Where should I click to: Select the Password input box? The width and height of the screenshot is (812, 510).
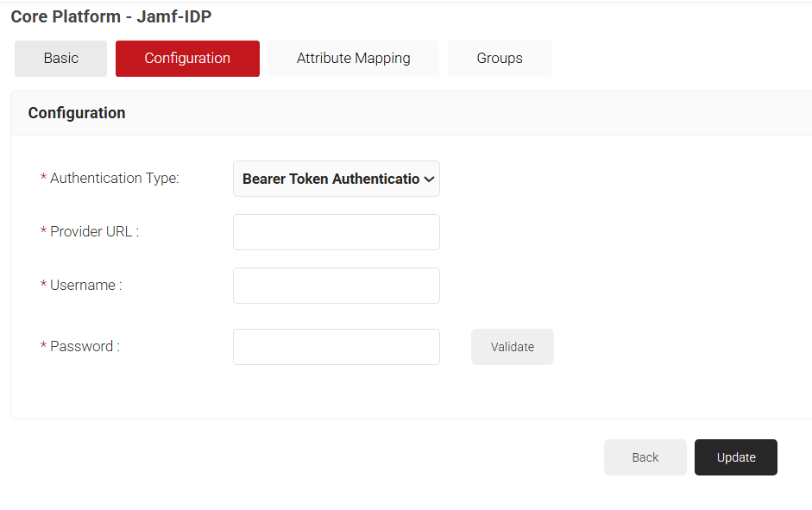(336, 347)
